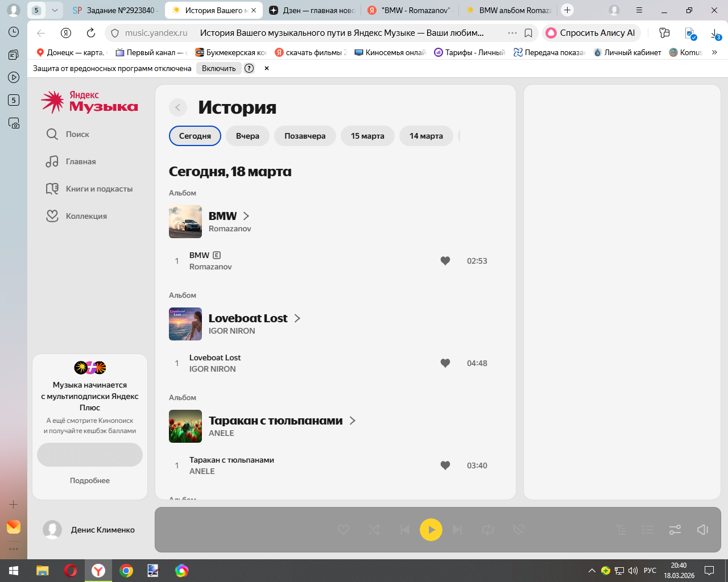This screenshot has height=582, width=728.
Task: Select the Вчера history filter
Action: (247, 136)
